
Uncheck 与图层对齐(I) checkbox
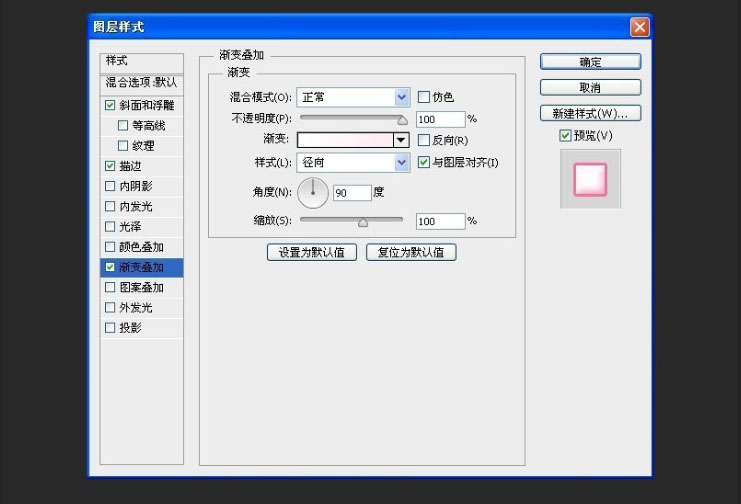[424, 163]
